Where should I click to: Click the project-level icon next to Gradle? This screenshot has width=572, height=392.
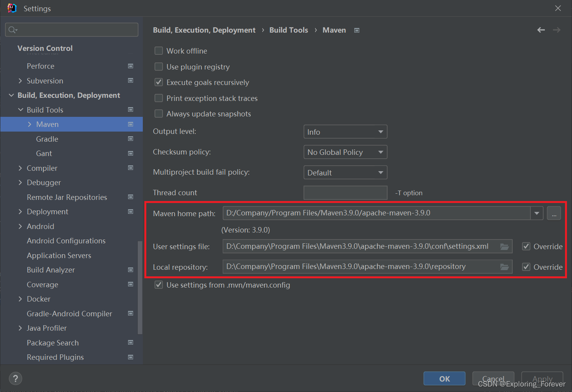point(131,139)
